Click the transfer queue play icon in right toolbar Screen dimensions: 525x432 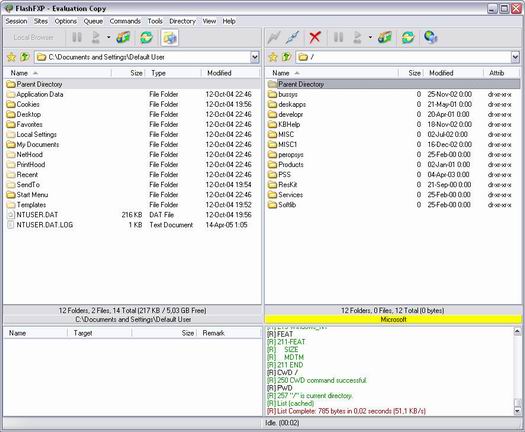358,38
